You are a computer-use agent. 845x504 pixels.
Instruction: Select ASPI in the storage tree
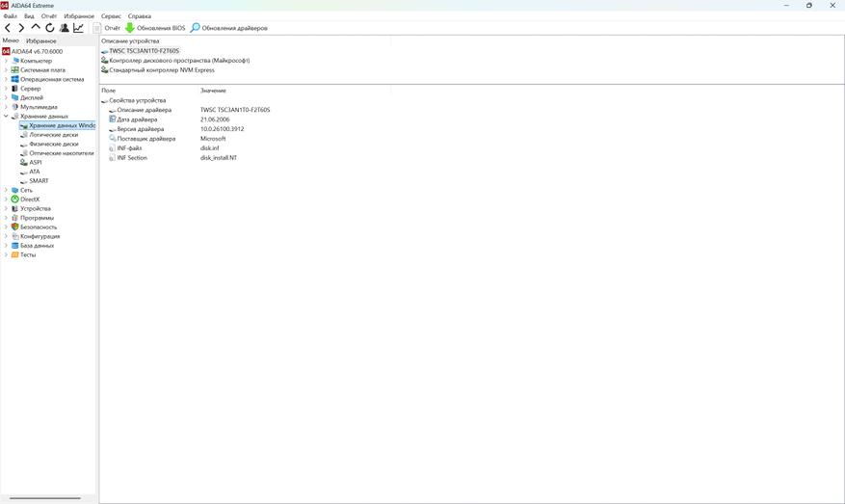[x=36, y=162]
